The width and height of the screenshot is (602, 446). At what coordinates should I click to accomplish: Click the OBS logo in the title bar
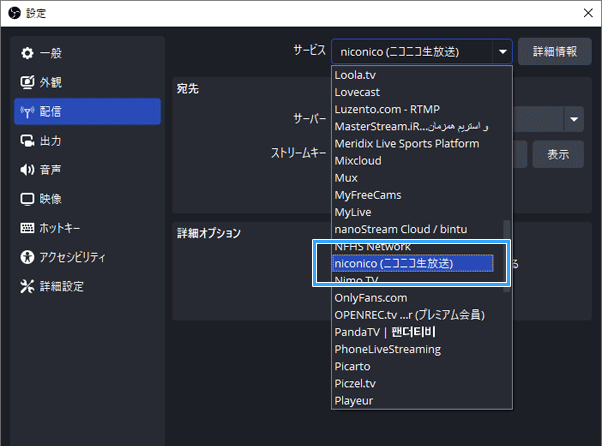coord(15,13)
